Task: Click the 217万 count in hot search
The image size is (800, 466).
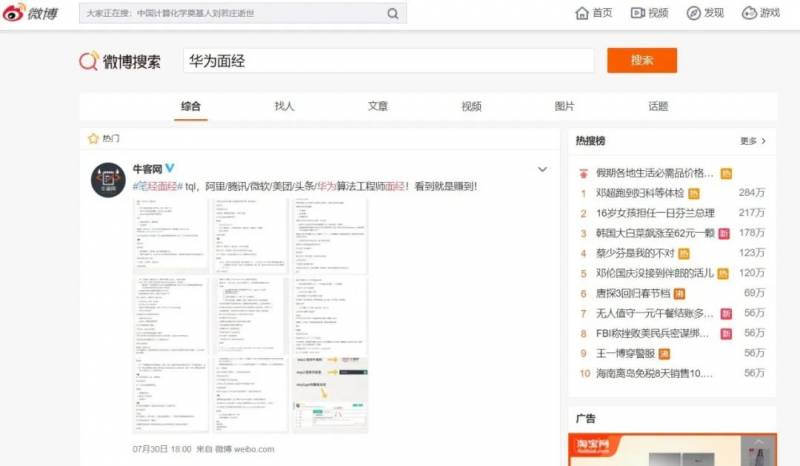Action: (752, 213)
